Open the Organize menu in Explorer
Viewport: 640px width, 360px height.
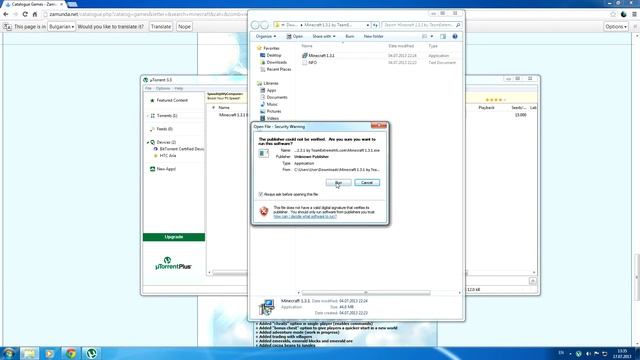266,36
